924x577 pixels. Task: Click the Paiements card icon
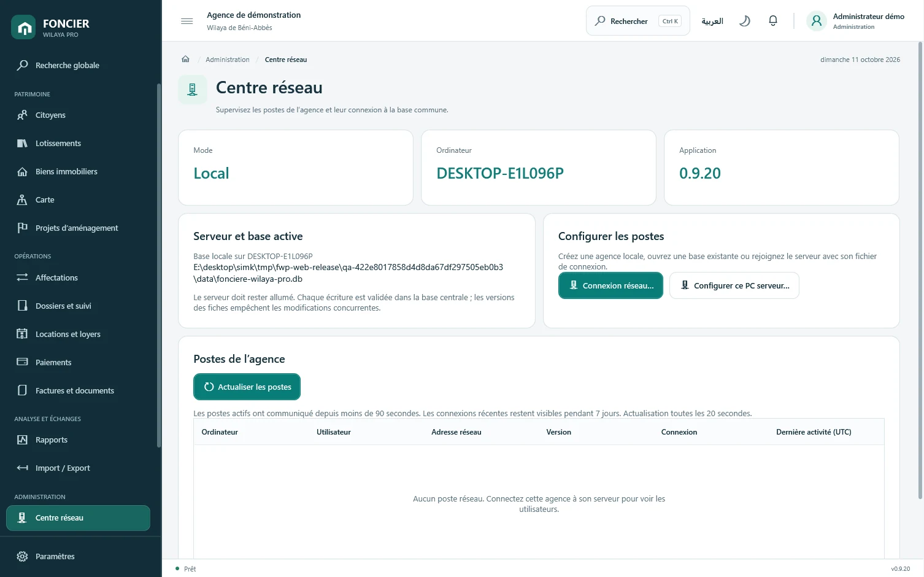22,362
